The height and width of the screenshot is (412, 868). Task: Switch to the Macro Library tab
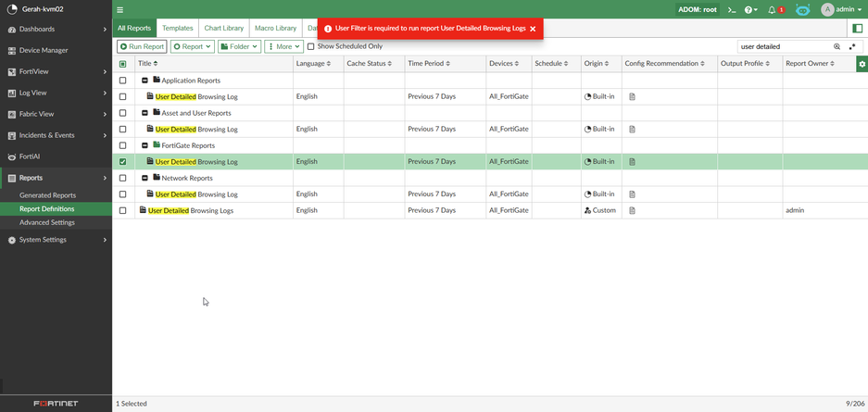click(276, 28)
